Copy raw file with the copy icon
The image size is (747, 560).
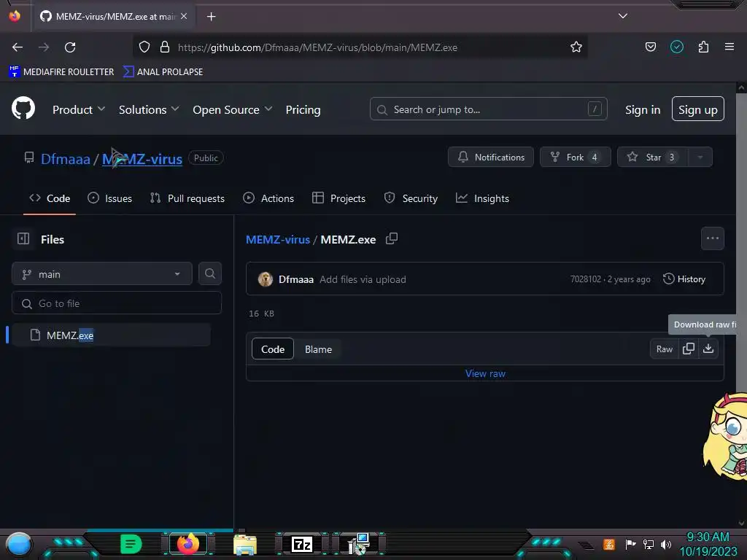point(689,349)
